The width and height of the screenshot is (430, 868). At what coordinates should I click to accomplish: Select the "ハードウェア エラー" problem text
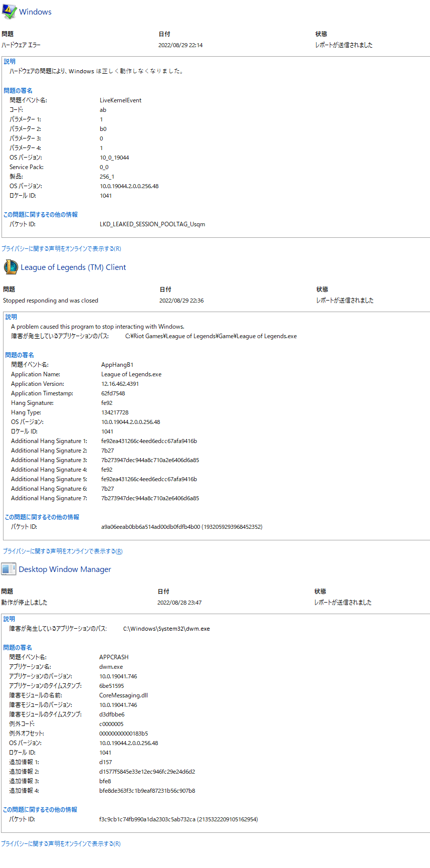(x=21, y=45)
